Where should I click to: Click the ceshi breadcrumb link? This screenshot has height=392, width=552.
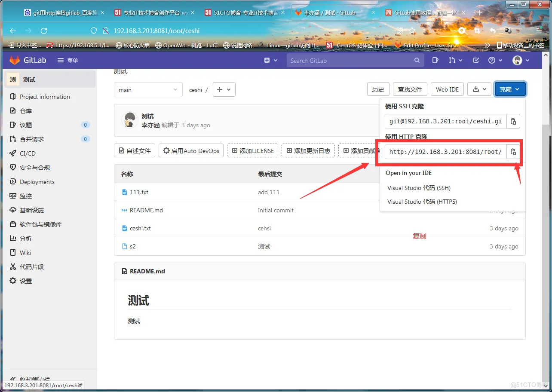pos(196,90)
